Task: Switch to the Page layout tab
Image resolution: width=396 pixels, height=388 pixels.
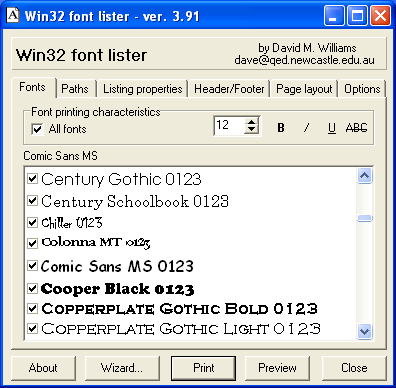Action: 304,89
